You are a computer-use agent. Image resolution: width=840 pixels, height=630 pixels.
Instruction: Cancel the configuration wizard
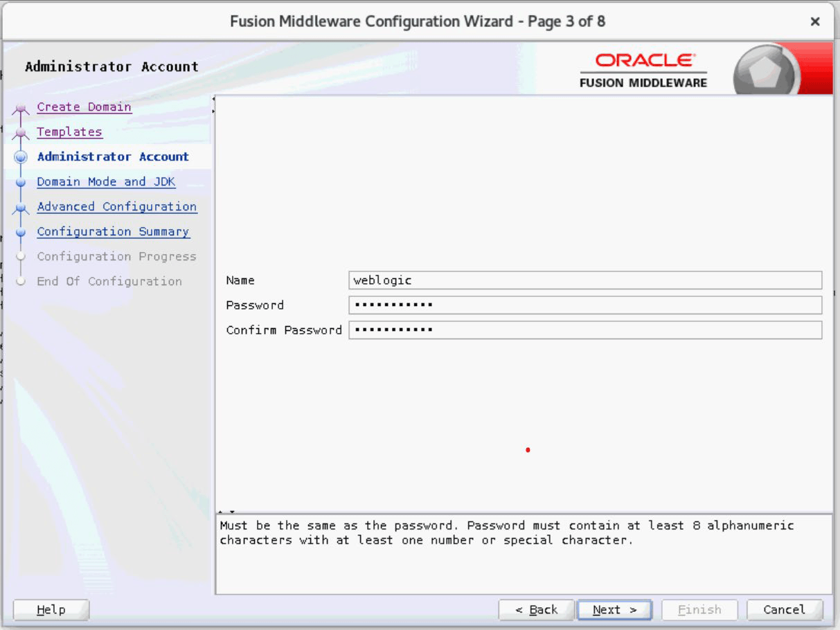(x=783, y=609)
